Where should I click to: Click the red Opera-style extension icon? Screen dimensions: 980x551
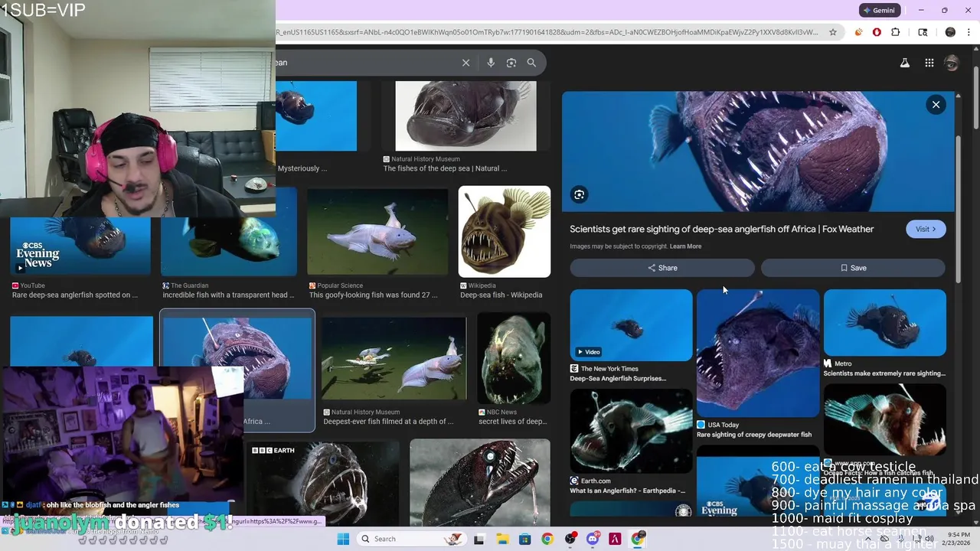click(877, 32)
